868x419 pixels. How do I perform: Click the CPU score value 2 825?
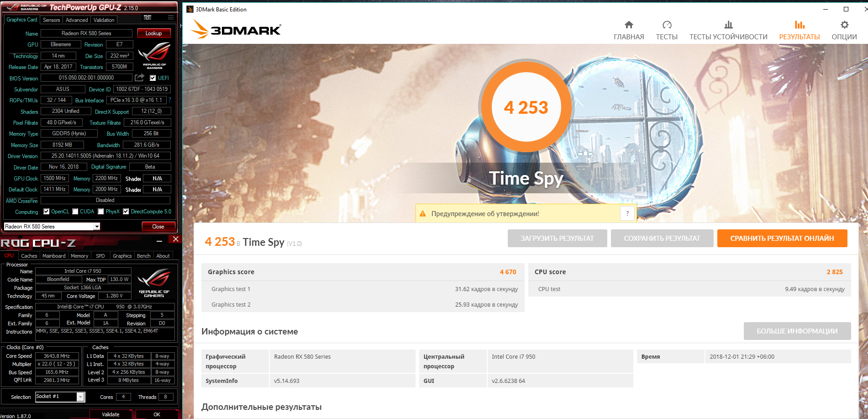point(835,272)
